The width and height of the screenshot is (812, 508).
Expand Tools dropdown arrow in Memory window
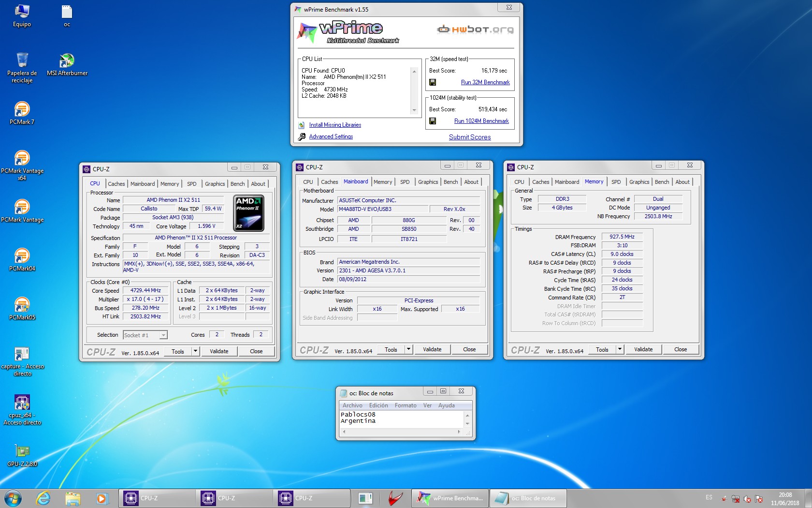[620, 349]
